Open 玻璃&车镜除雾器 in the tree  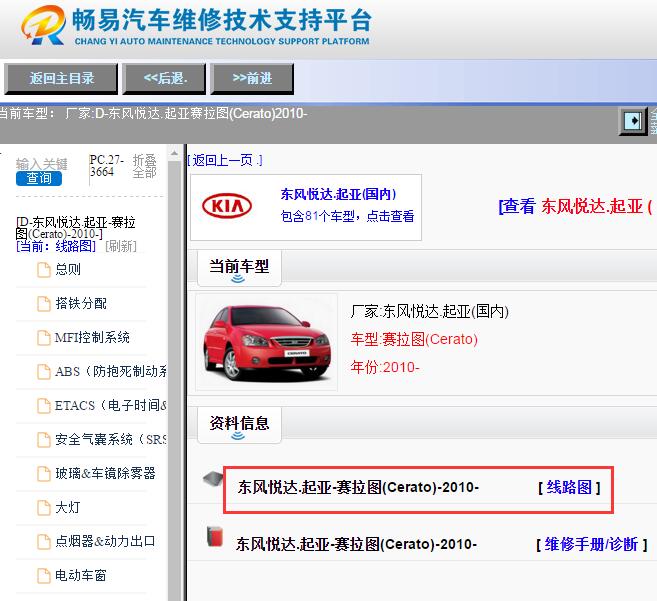tap(105, 473)
